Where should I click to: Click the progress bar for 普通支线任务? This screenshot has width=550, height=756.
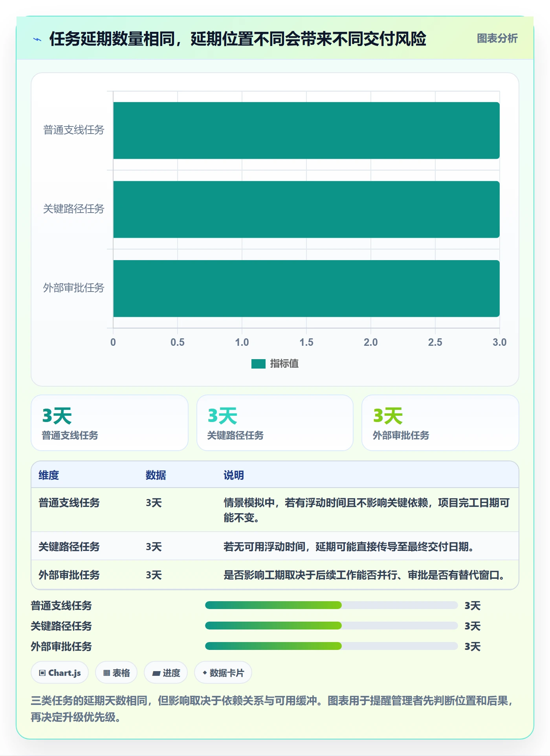pos(331,605)
